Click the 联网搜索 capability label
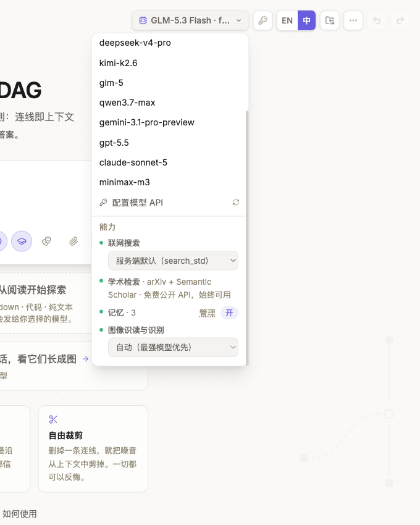Screen dimensions: 420x525 [124, 243]
